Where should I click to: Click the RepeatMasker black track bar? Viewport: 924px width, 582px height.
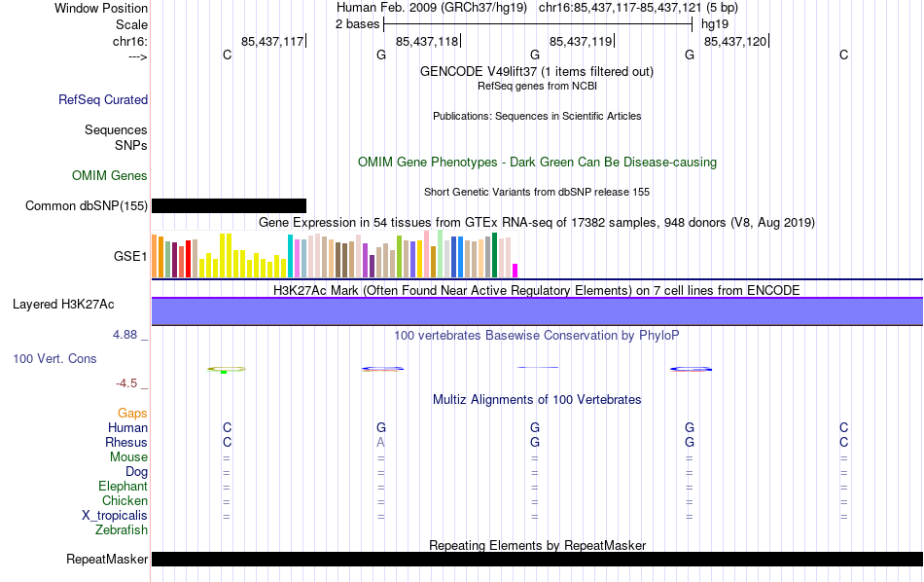(x=537, y=559)
